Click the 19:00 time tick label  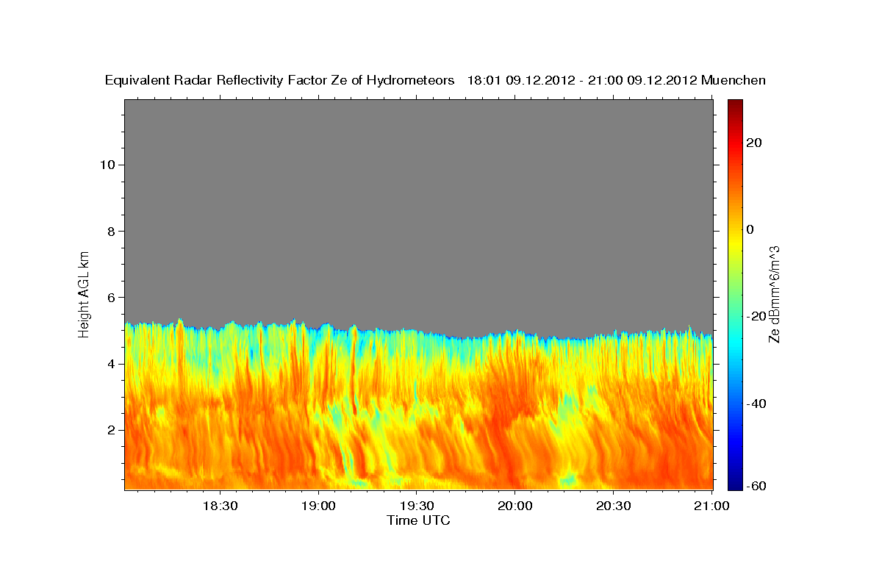(x=318, y=506)
